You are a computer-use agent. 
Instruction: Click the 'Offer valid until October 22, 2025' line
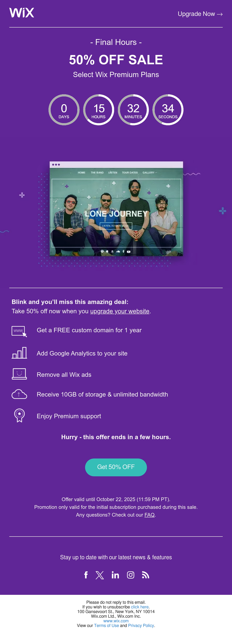[x=116, y=500]
